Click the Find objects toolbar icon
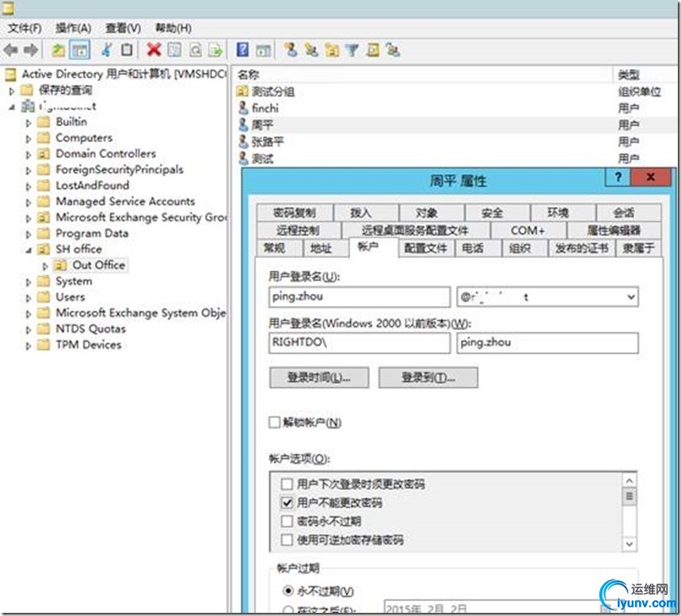 click(x=373, y=50)
